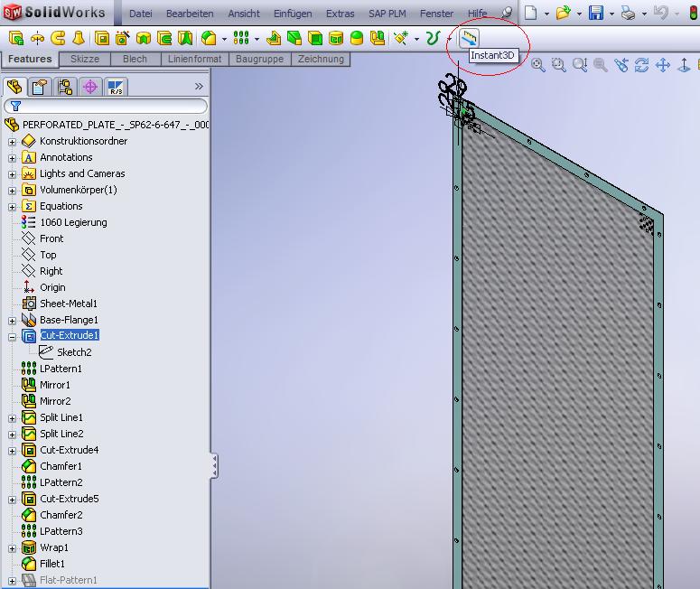Click the Instant3D toolbar icon

point(469,38)
